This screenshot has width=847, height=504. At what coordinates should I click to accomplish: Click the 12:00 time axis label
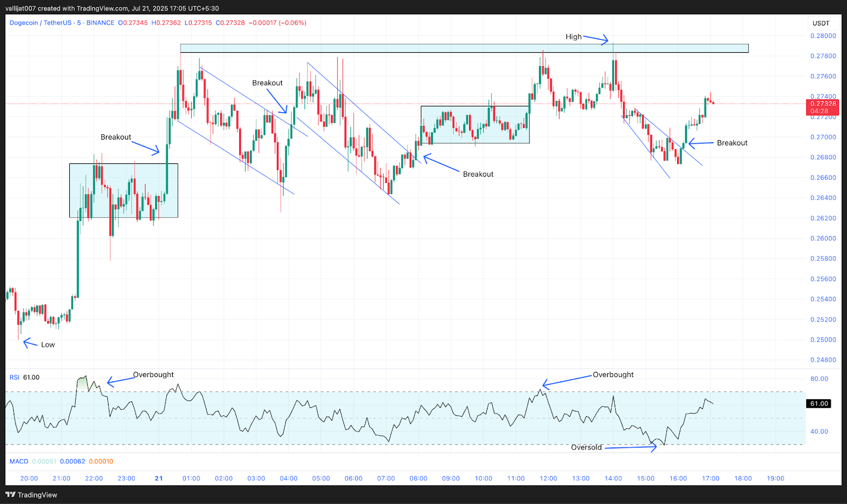pos(548,478)
